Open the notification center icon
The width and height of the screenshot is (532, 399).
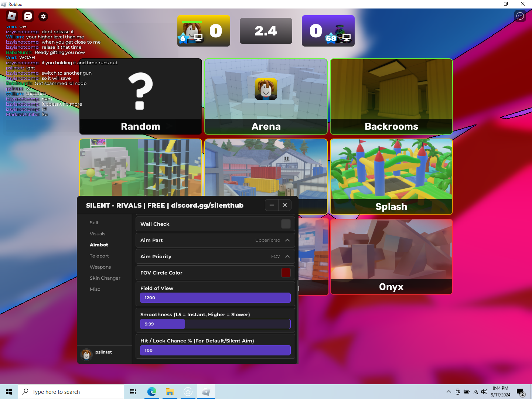tap(521, 392)
